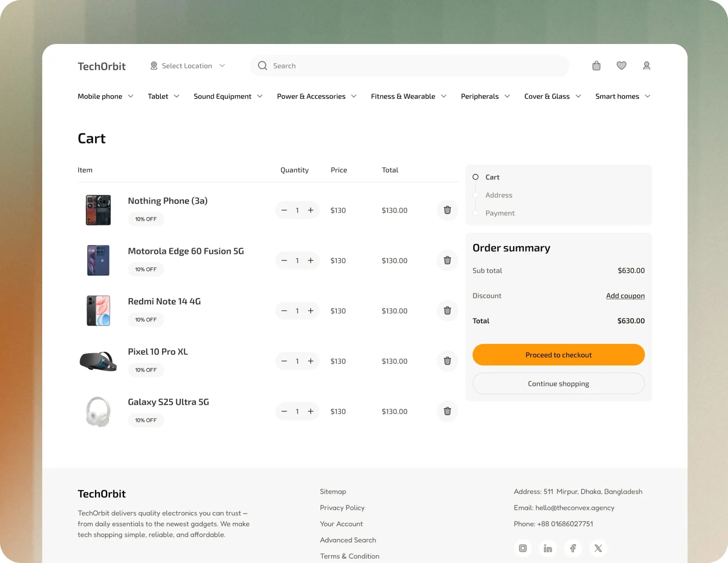Select the Payment step in checkout progress

pyautogui.click(x=499, y=213)
